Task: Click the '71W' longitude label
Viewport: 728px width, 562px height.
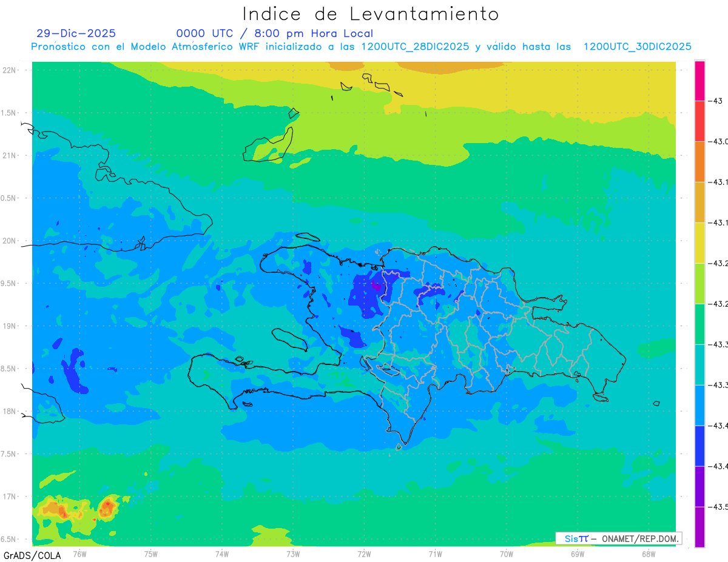Action: tap(434, 553)
